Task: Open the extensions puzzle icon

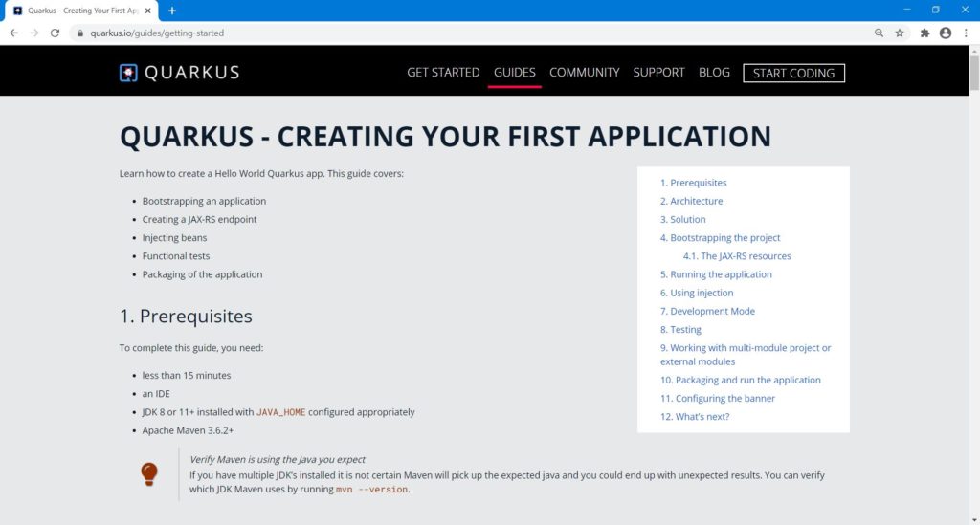Action: [925, 33]
